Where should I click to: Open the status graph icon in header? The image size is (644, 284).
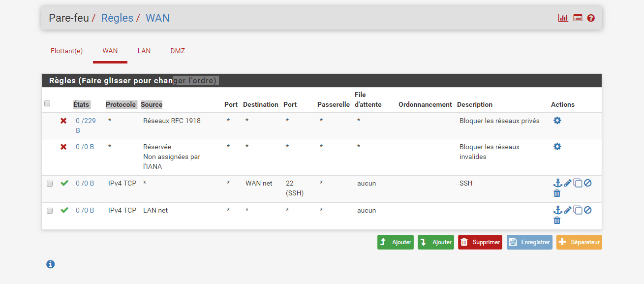coord(563,18)
